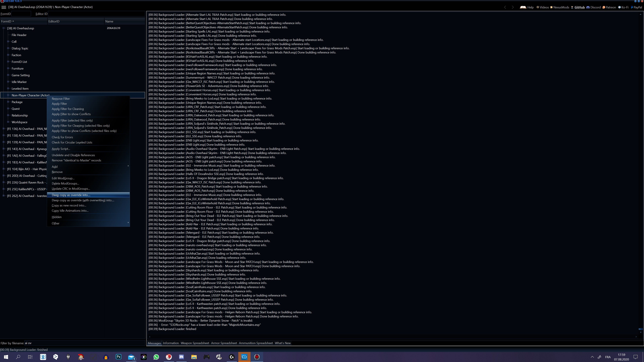
Task: Open Photoshop from the taskbar
Action: (119, 357)
